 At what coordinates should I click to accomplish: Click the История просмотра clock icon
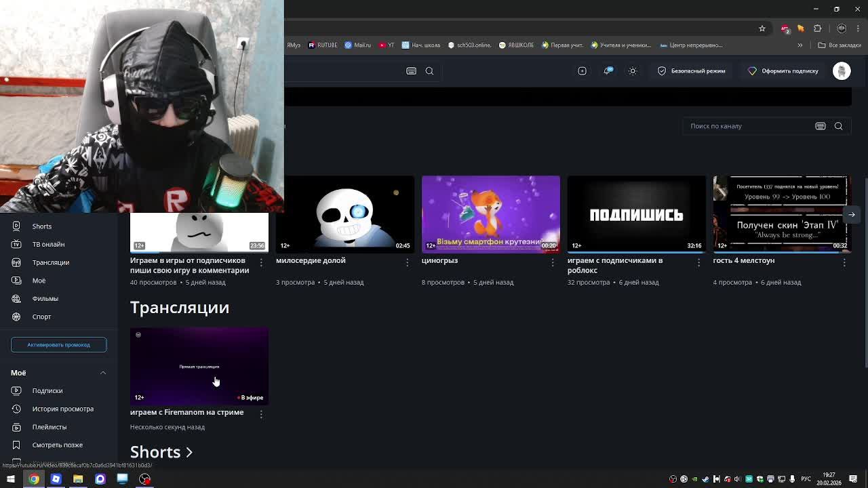coord(16,409)
